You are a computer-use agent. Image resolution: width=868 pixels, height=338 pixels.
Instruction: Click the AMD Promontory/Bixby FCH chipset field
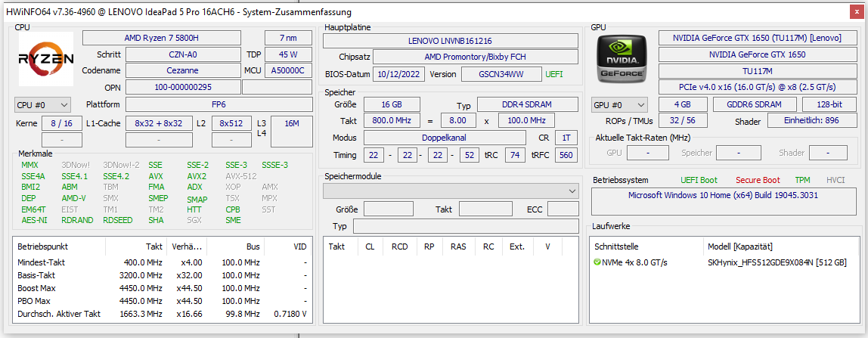click(x=476, y=57)
